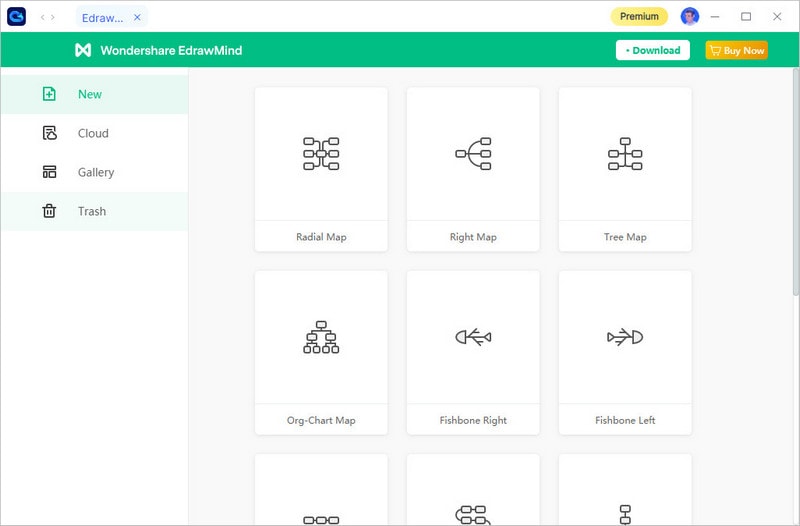Choose the Right Map diagram icon
Image resolution: width=800 pixels, height=526 pixels.
click(x=473, y=154)
